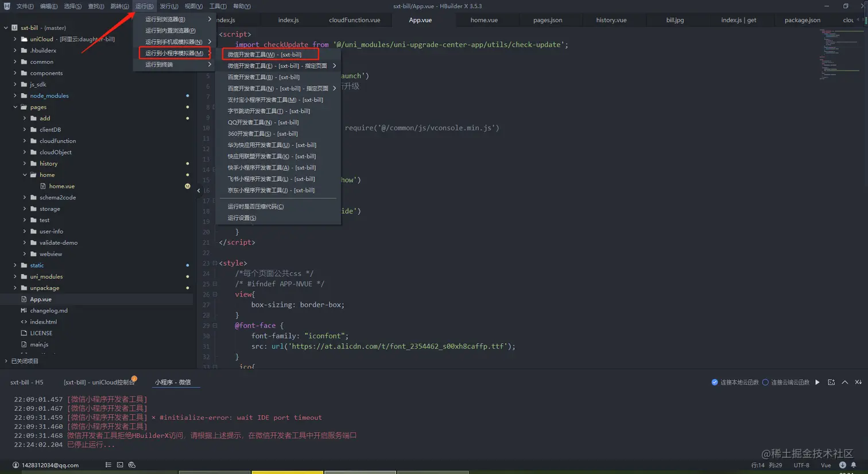Switch to pages.json editor tab
This screenshot has height=474, width=868.
(x=548, y=20)
